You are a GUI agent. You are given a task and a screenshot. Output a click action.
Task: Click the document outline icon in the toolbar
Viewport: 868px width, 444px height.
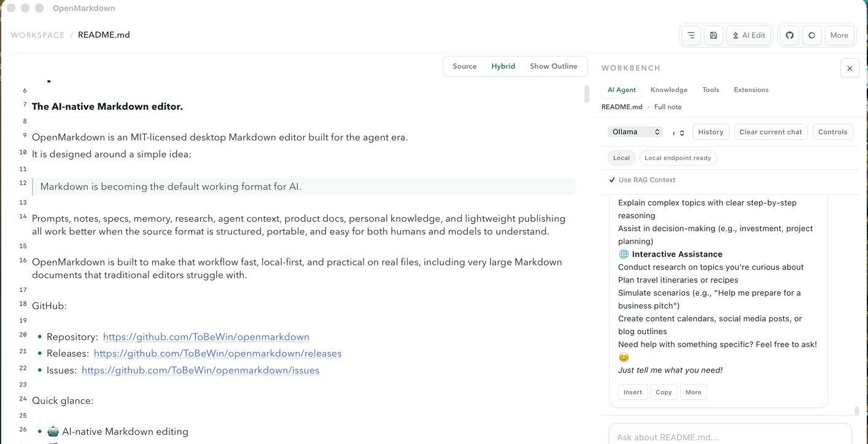(691, 35)
